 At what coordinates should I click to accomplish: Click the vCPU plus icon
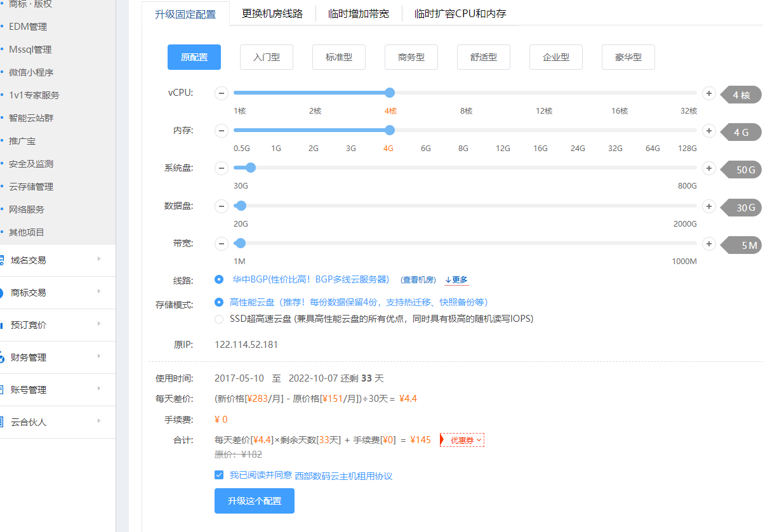pyautogui.click(x=709, y=93)
